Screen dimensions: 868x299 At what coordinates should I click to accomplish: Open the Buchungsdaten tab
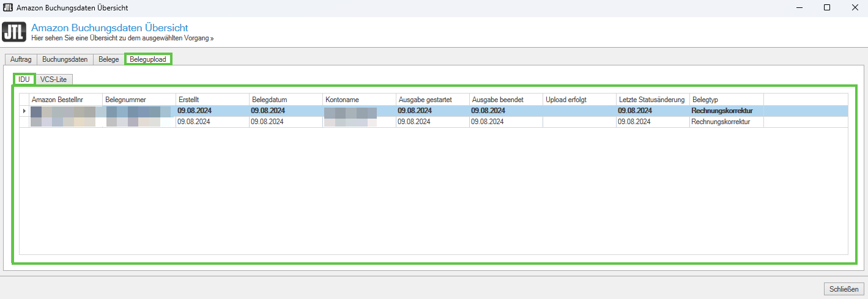65,59
